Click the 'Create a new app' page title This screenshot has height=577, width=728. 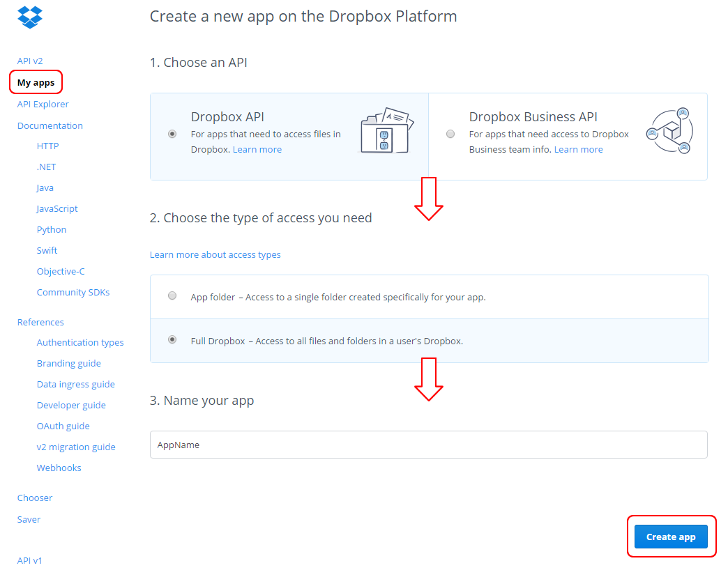click(303, 17)
